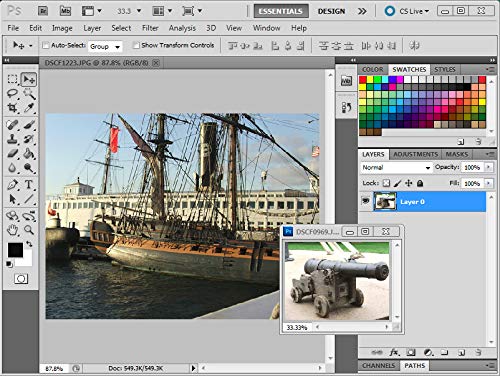Screen dimensions: 500x376
Task: Switch to the Channels tab
Action: click(x=378, y=366)
